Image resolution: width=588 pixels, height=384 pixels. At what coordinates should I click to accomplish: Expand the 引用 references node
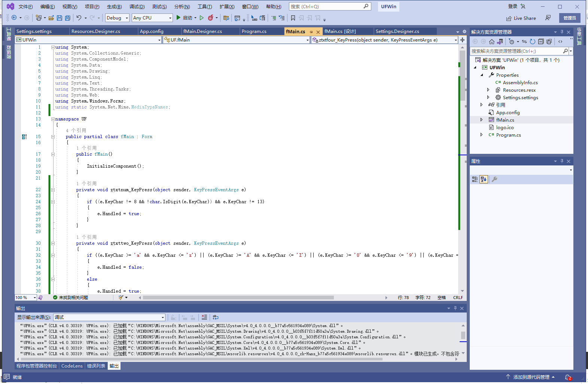(481, 105)
